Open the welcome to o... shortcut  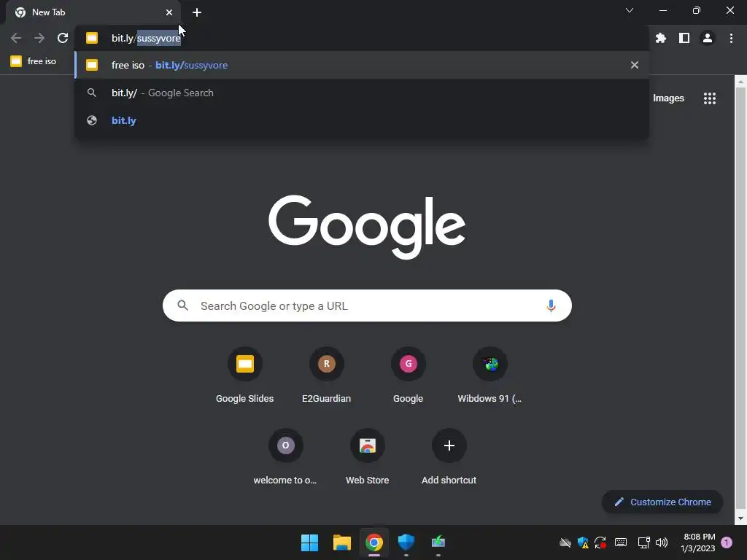pos(285,457)
